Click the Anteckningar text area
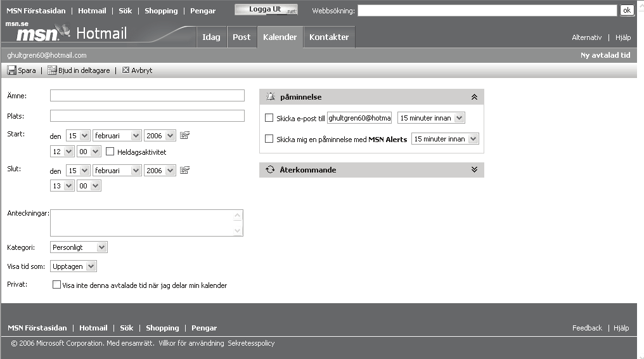The width and height of the screenshot is (644, 359). [x=146, y=223]
